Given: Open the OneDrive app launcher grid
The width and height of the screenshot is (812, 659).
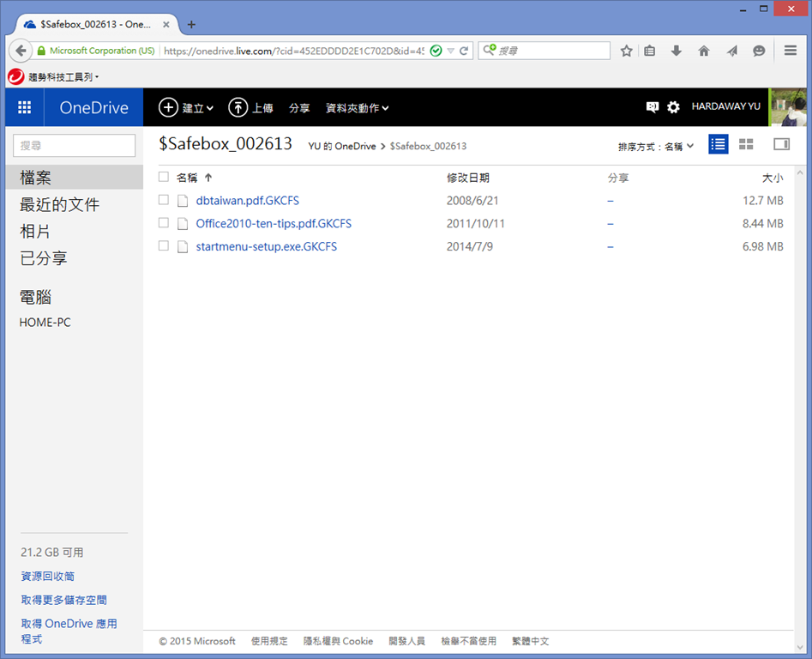Looking at the screenshot, I should (24, 107).
